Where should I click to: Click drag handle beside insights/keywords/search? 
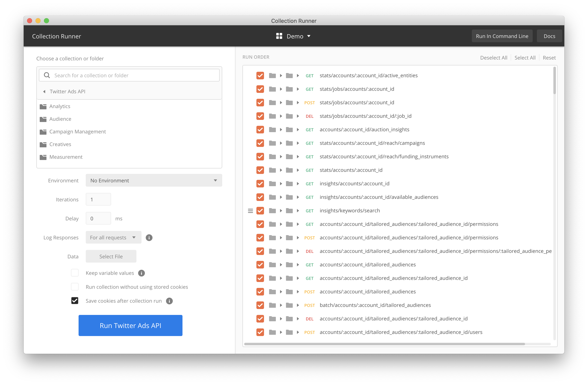click(x=250, y=211)
